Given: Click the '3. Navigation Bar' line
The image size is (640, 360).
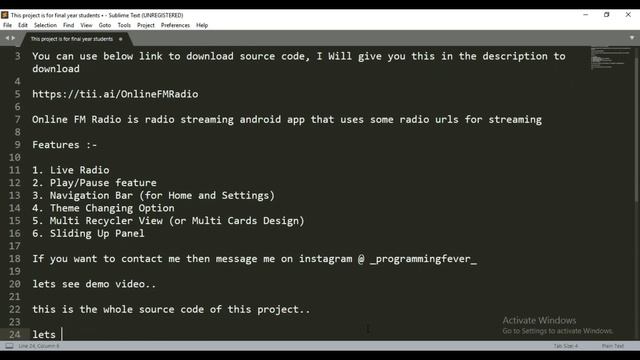Looking at the screenshot, I should pos(153,196).
